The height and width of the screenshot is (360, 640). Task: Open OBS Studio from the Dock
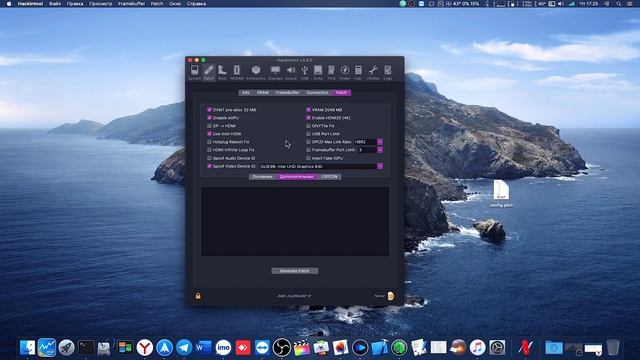click(282, 348)
